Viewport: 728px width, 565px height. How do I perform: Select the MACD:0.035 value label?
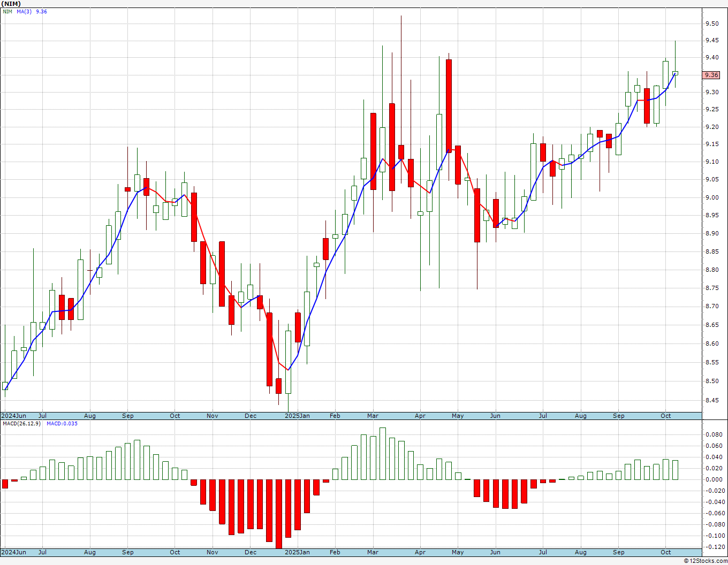pos(62,424)
